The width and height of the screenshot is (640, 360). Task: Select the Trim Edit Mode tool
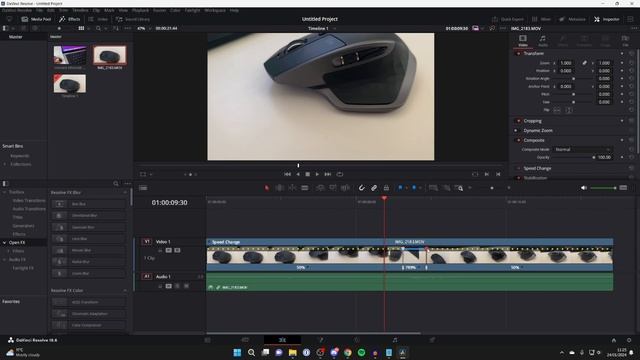click(280, 188)
